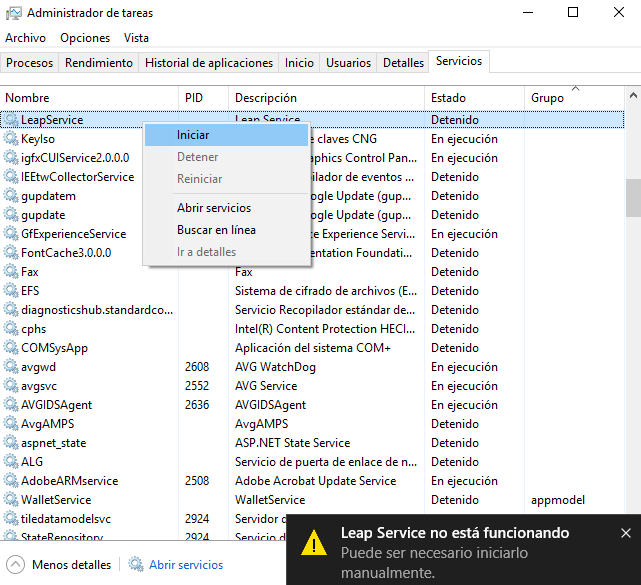Switch to the Detalles tab

[x=403, y=63]
